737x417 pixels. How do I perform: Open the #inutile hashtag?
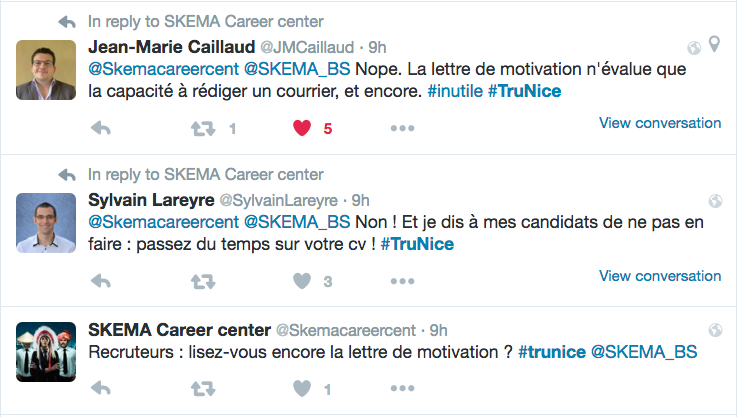click(x=456, y=90)
